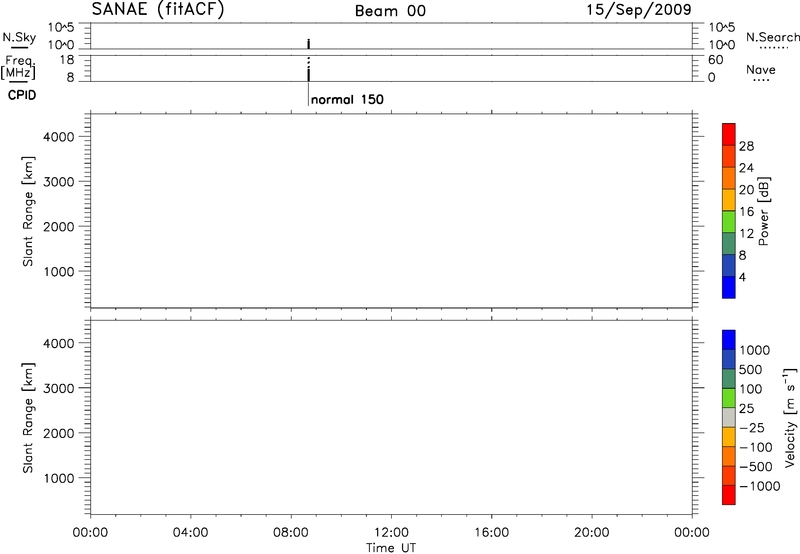This screenshot has width=800, height=554.
Task: Click the red bottom swatch of Velocity colorbar
Action: click(x=729, y=495)
